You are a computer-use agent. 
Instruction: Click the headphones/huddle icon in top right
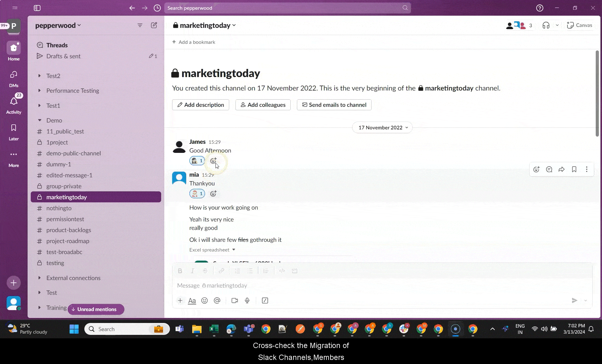pyautogui.click(x=546, y=25)
